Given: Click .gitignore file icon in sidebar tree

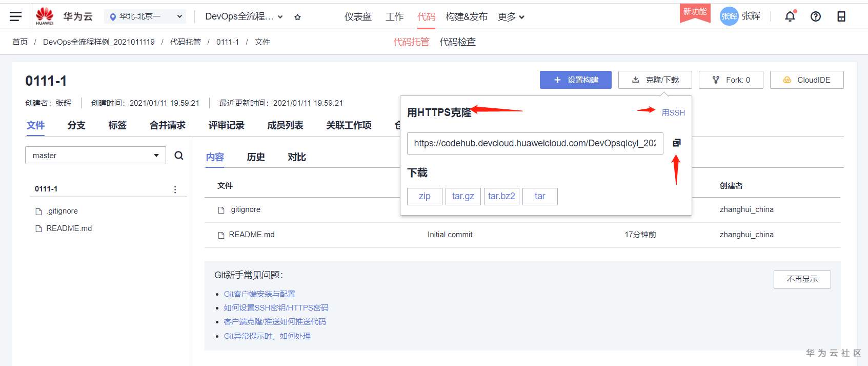Looking at the screenshot, I should point(38,211).
